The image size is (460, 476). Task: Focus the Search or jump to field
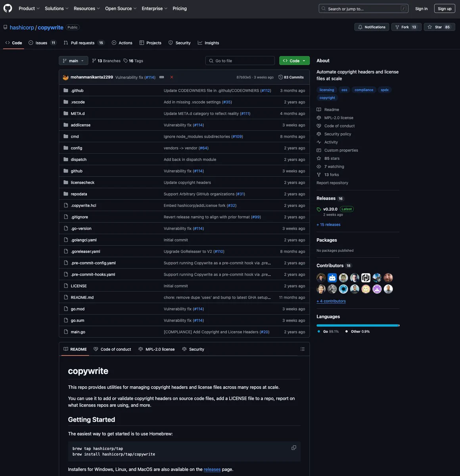click(364, 8)
